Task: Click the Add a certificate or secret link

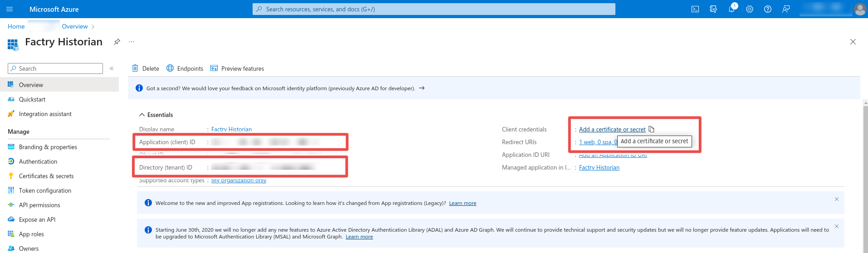Action: (x=612, y=129)
